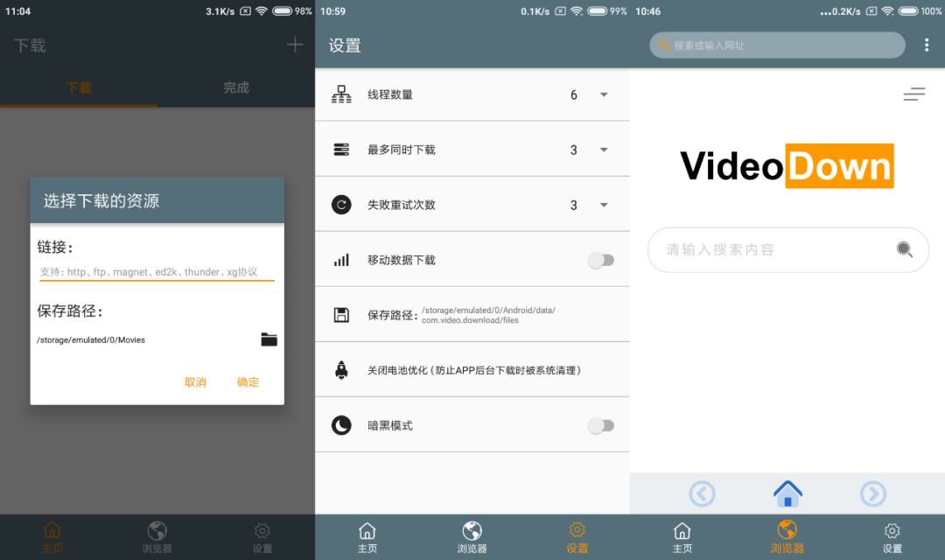
Task: Open the three-dot overflow menu in browser
Action: coord(927,45)
